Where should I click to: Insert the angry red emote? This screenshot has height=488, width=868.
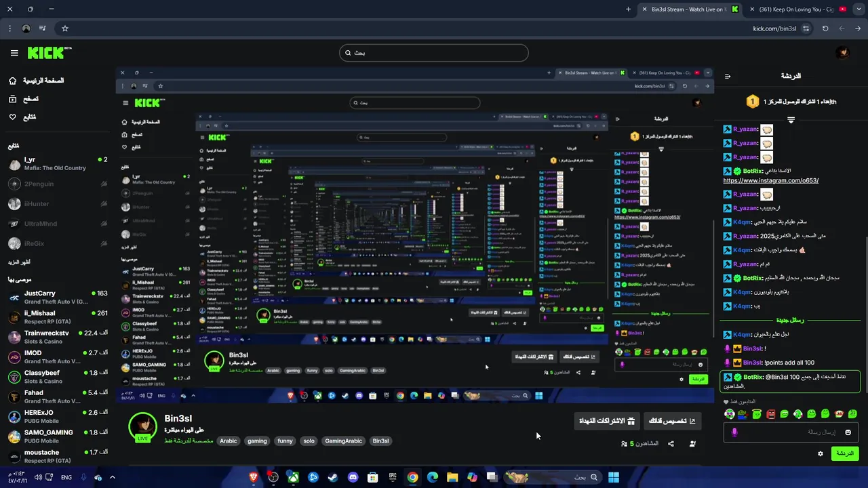click(x=770, y=414)
